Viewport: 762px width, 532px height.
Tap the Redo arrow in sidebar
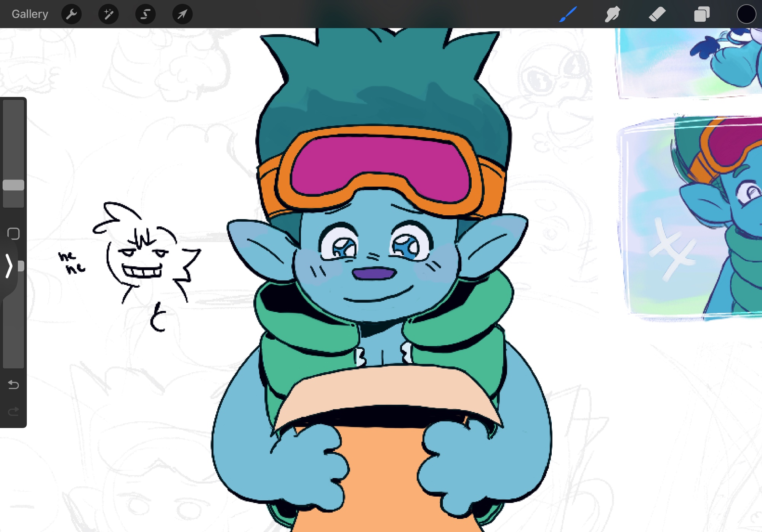tap(13, 412)
